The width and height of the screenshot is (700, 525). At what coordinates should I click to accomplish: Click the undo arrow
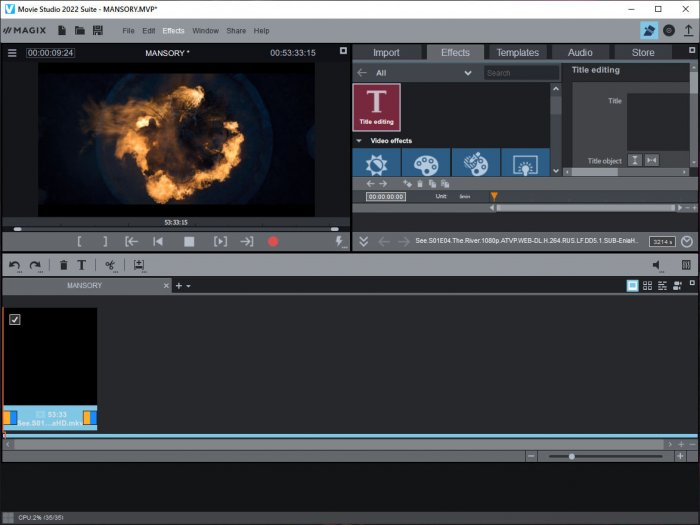pos(14,265)
